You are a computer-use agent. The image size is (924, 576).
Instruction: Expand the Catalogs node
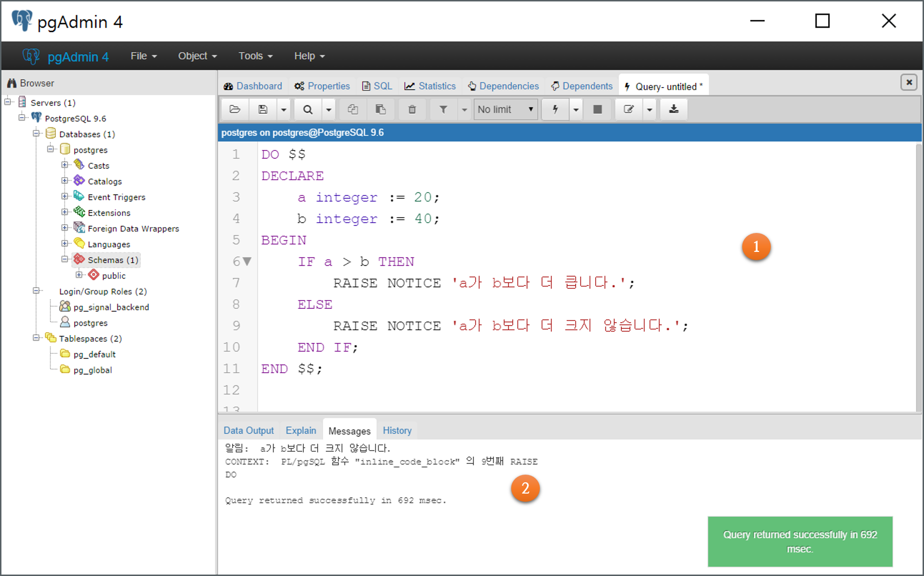[65, 180]
